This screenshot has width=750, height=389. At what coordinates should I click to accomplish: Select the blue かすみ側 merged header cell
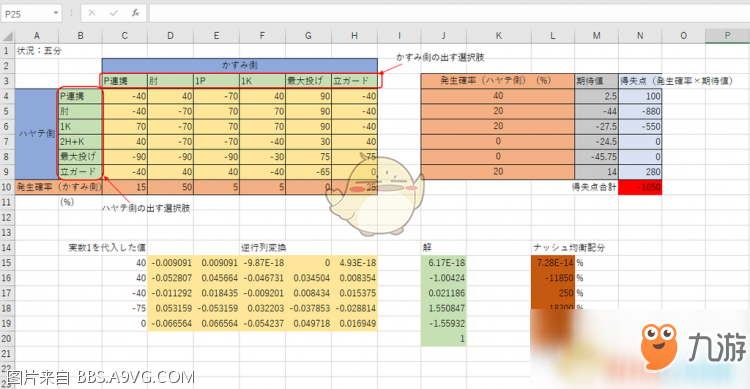point(240,66)
